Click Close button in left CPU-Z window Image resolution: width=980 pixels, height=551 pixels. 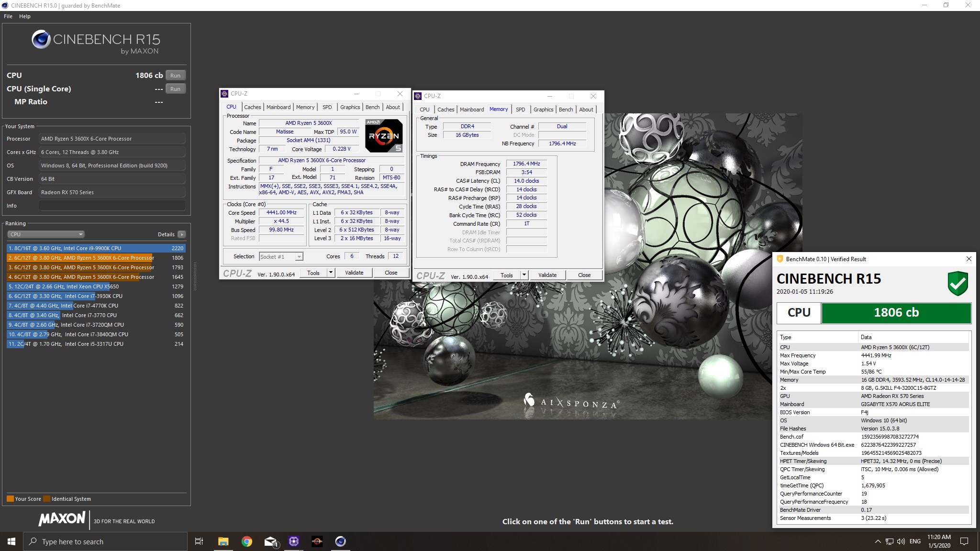(391, 273)
